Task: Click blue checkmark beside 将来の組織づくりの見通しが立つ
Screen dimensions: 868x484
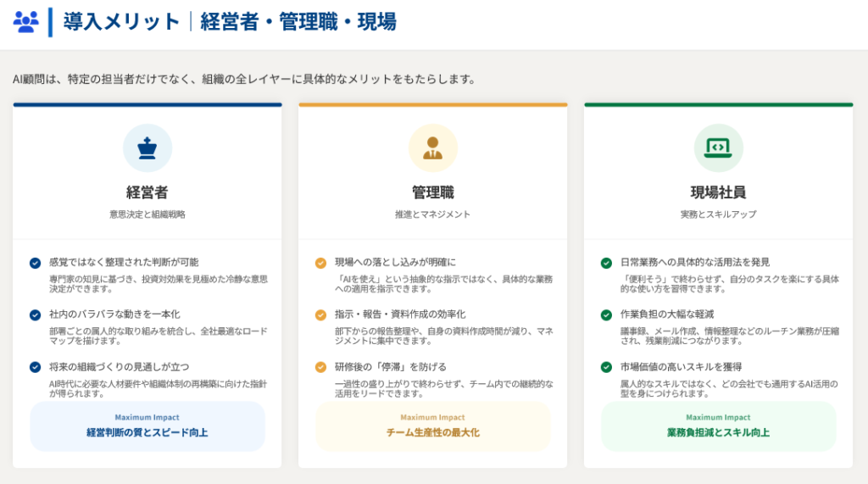Action: [35, 367]
